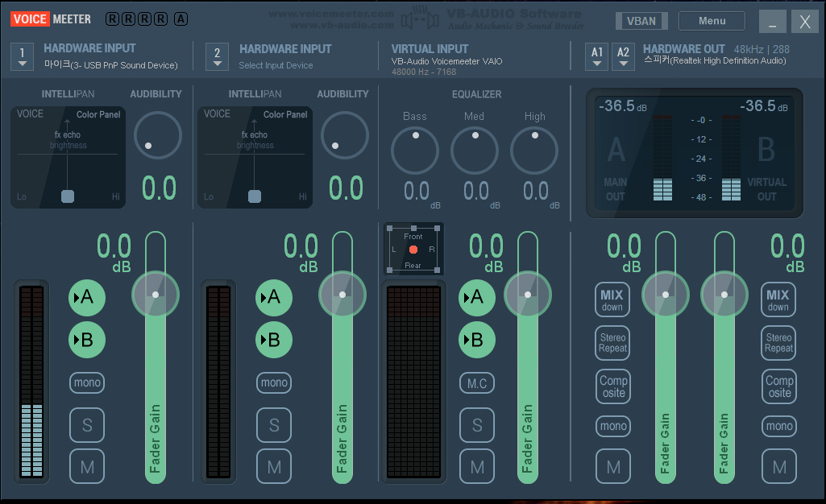Click the VB-Audio Voicemeeter VAIO text

coord(446,61)
